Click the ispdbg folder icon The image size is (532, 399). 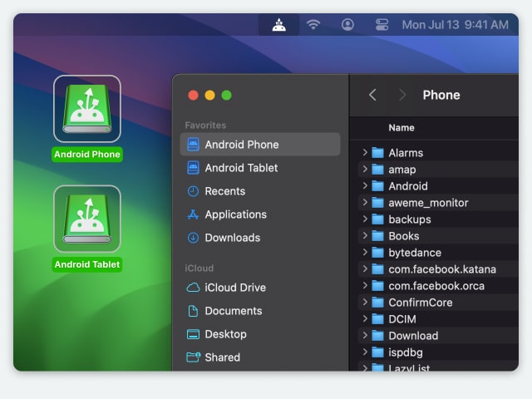click(x=377, y=352)
